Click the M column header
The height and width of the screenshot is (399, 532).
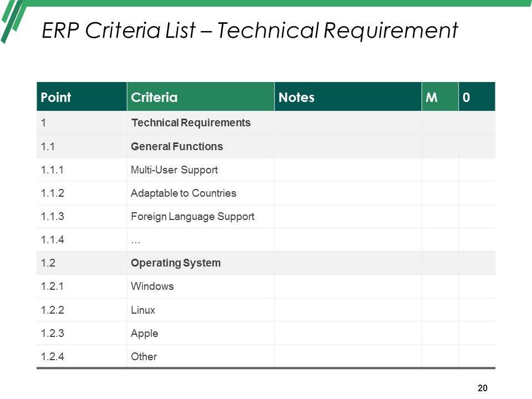[x=431, y=98]
